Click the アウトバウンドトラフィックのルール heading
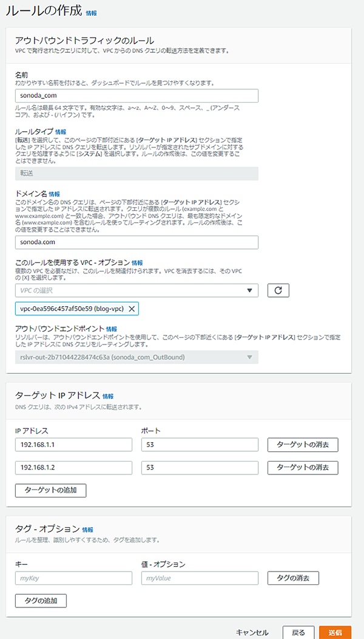 coord(84,40)
